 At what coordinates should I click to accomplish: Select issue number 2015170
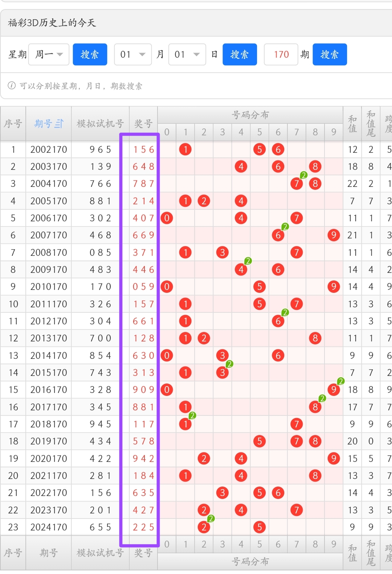pyautogui.click(x=49, y=373)
